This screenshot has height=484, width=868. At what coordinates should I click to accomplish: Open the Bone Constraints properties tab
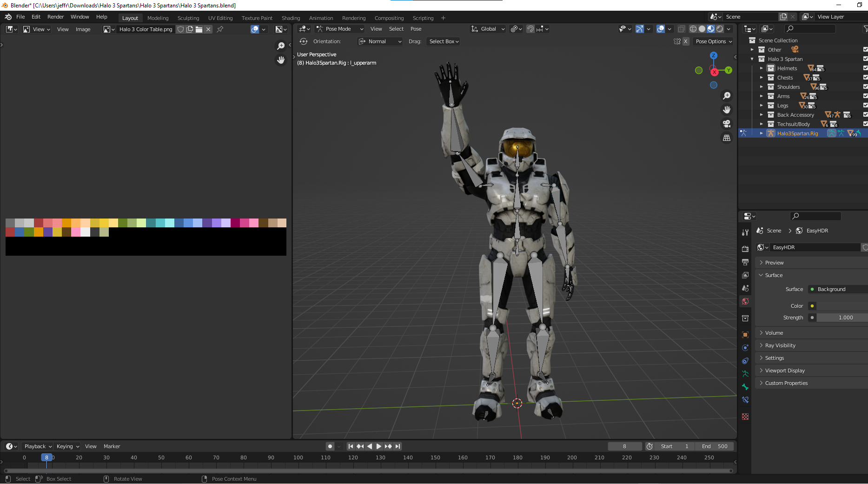(745, 400)
